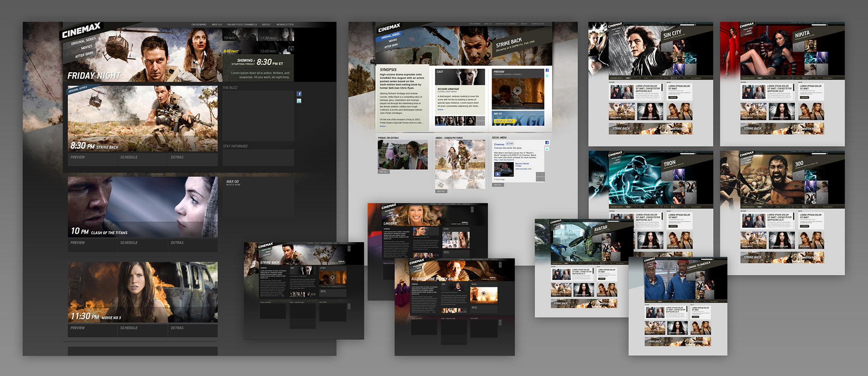Image resolution: width=868 pixels, height=376 pixels.
Task: Click the Clash of the Titans feature image
Action: (x=142, y=207)
